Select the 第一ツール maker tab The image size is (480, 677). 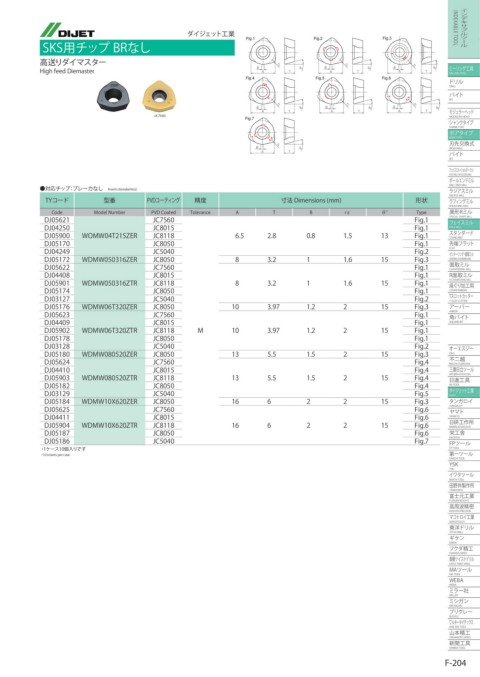464,455
